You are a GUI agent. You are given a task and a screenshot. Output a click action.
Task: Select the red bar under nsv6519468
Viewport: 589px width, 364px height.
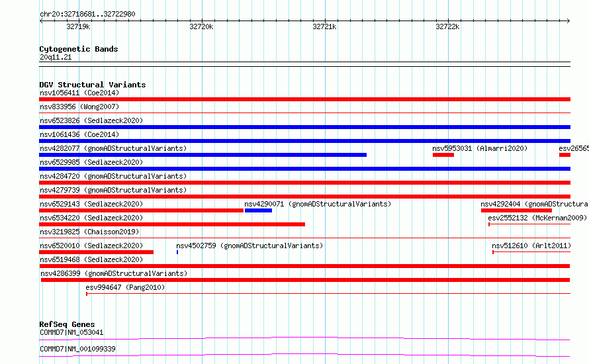click(x=304, y=266)
